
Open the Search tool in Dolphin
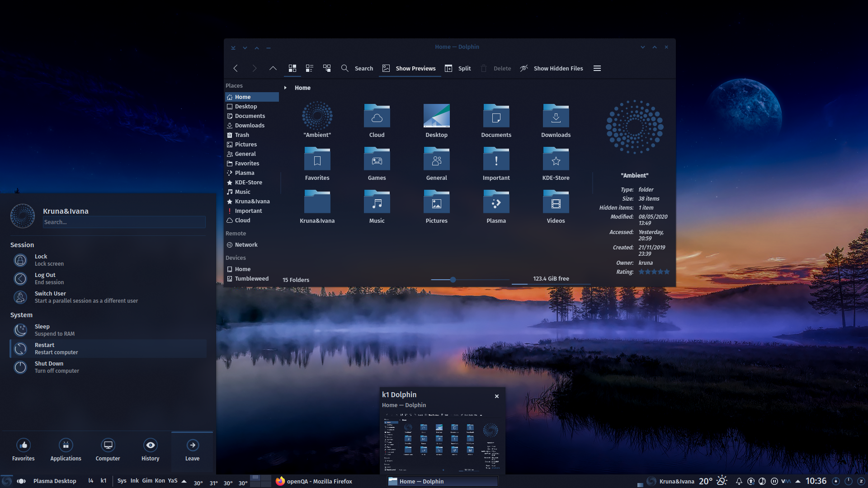357,68
